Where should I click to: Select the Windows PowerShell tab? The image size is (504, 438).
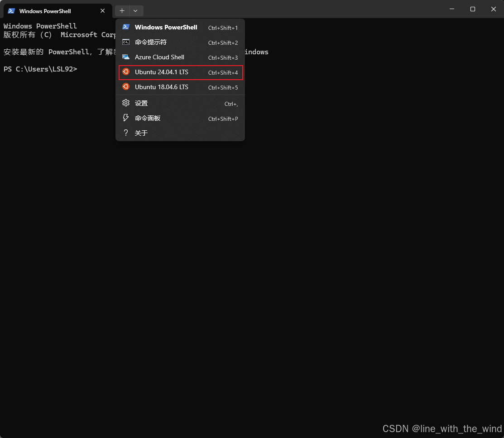point(58,11)
